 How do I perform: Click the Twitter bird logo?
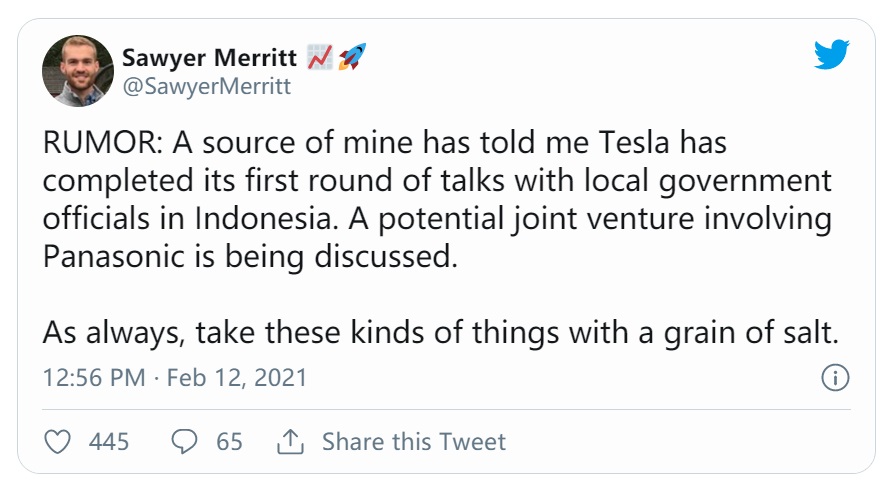pos(831,56)
